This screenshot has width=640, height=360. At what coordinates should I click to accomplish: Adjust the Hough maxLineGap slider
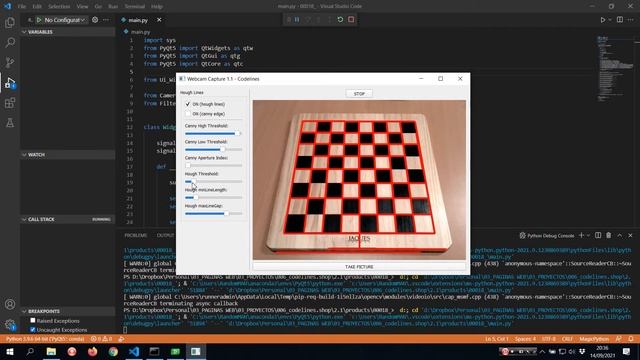click(x=213, y=213)
